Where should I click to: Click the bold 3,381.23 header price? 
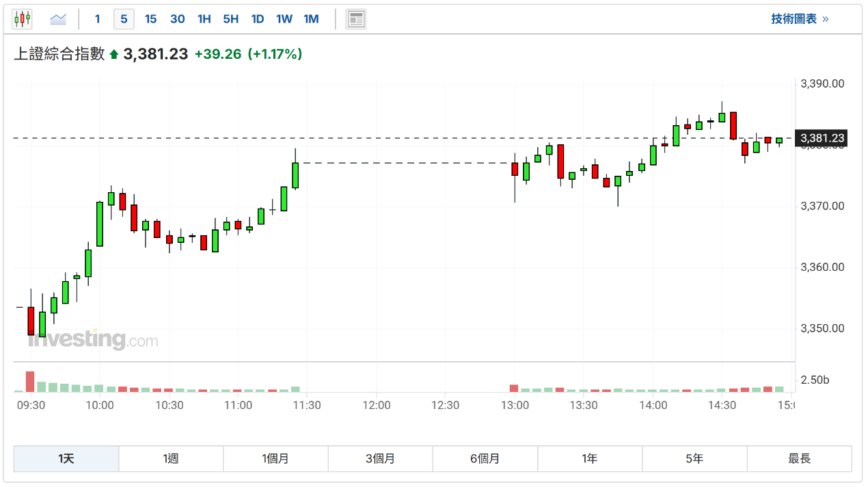tap(156, 54)
